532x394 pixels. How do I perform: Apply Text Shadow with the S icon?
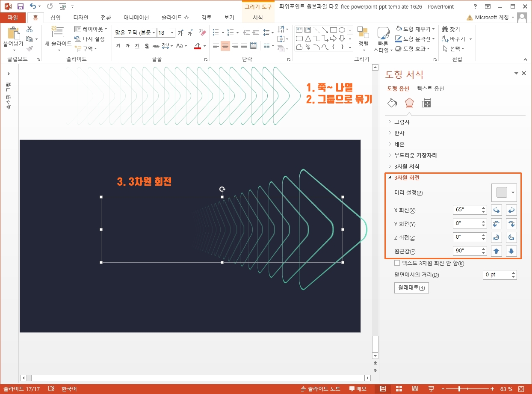[146, 46]
